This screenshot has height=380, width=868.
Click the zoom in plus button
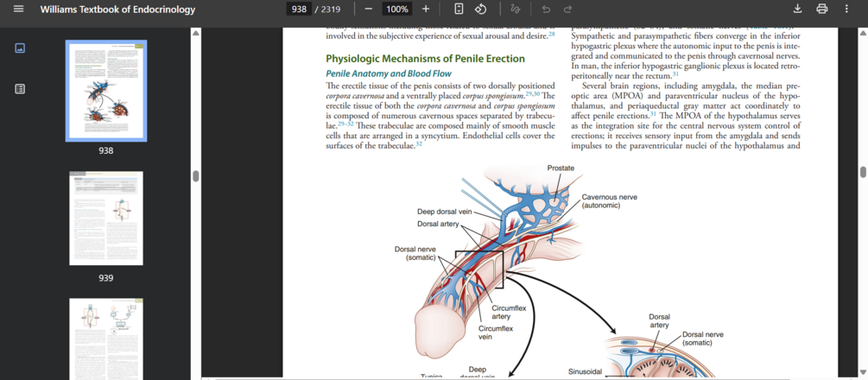point(426,9)
